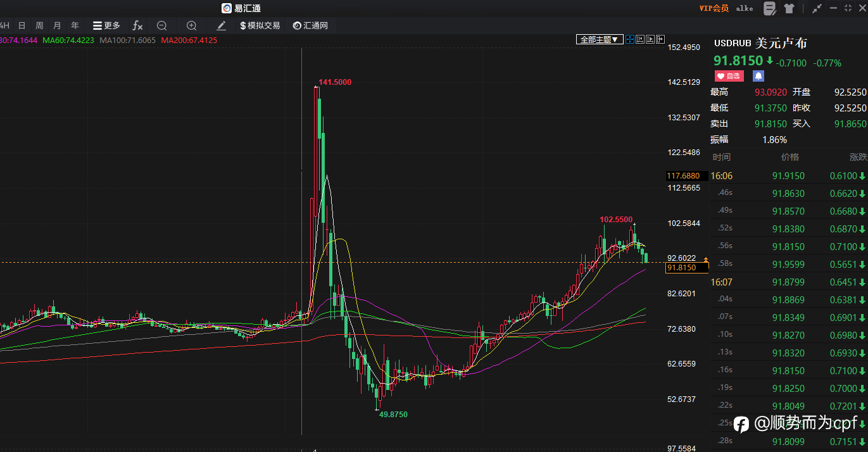Select the pencil drawing tool
The image size is (868, 452).
tap(221, 25)
